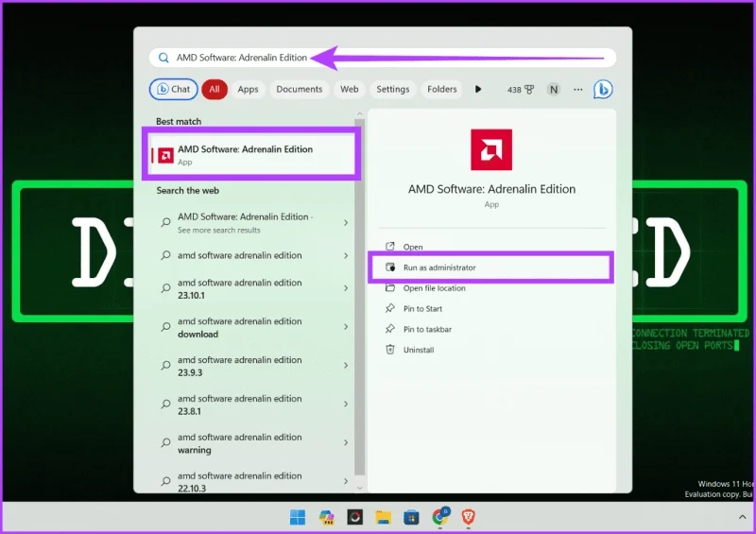The image size is (756, 534).
Task: Click large AMD logo in details pane
Action: [x=491, y=149]
